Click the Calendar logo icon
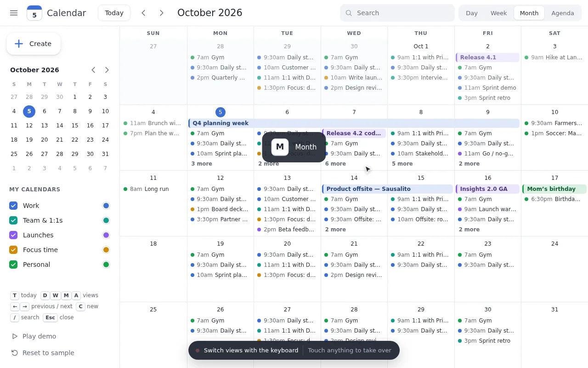 34,13
